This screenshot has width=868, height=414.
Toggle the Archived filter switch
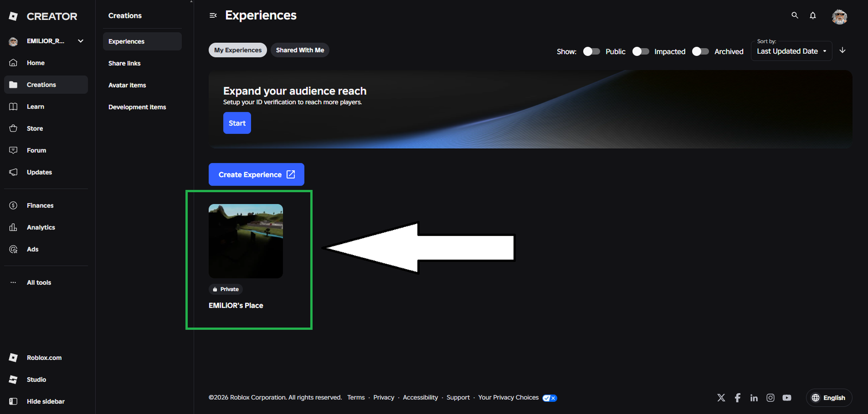coord(700,52)
